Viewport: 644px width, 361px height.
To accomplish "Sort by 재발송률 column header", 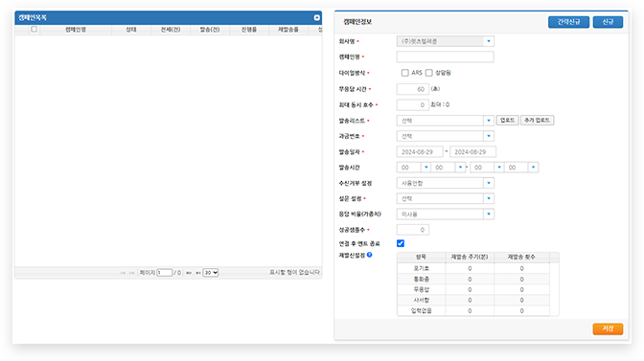I will 288,30.
